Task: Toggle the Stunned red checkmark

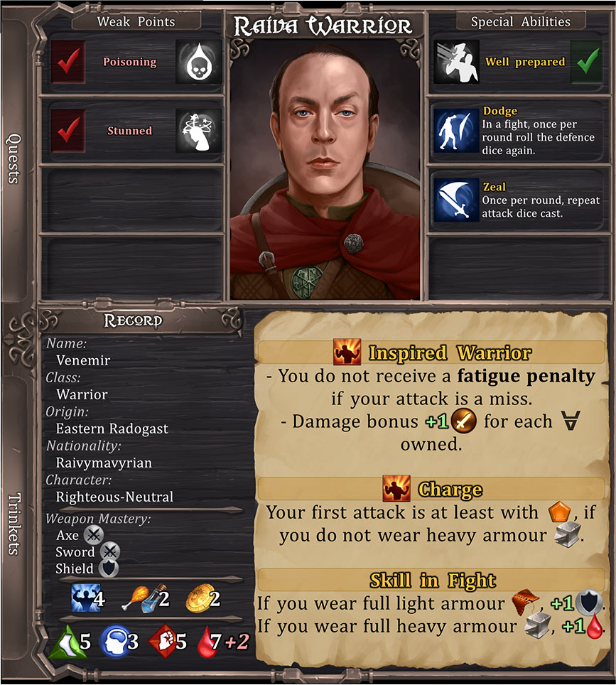Action: coord(68,131)
